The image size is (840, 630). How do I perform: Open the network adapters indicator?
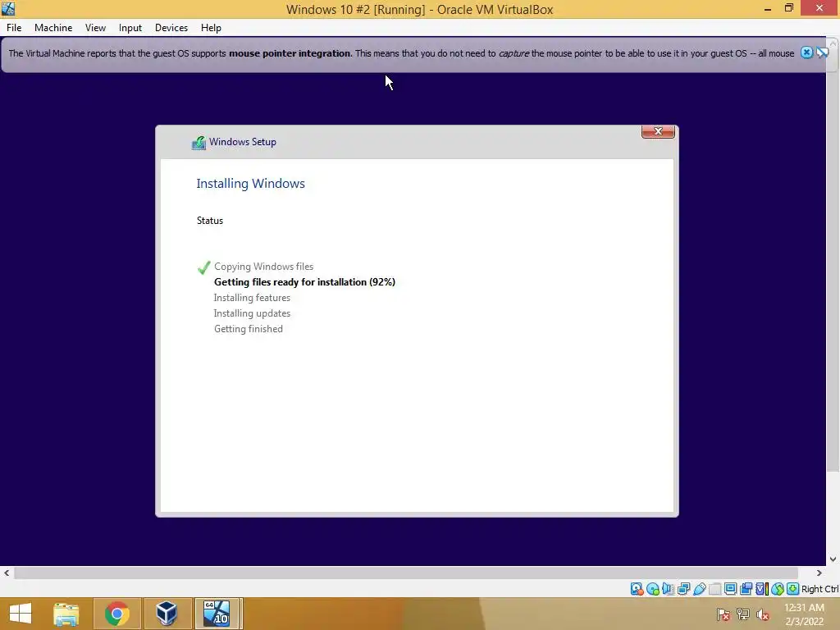pos(683,589)
